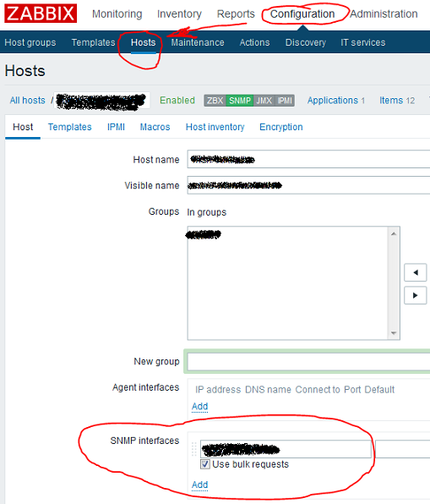The width and height of the screenshot is (430, 504).
Task: Open the Inventory menu
Action: (x=179, y=14)
